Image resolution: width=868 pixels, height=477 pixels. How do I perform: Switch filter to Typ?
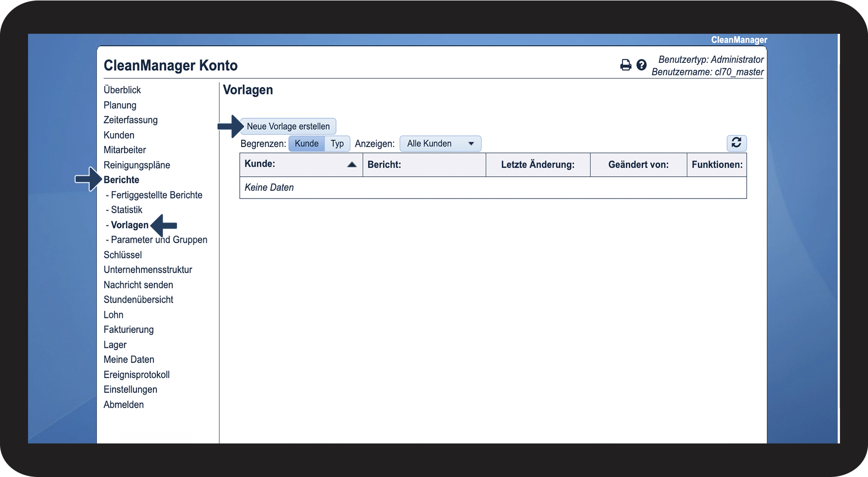pos(337,143)
